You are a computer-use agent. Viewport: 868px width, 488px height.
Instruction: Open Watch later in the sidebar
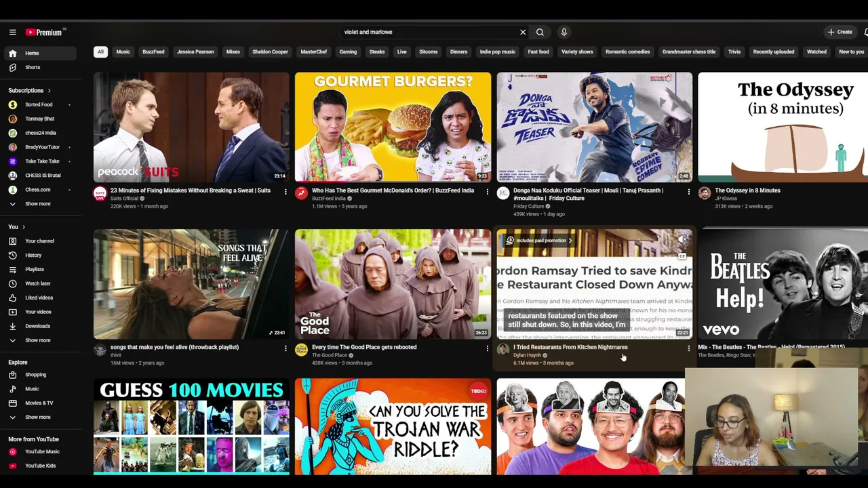point(41,283)
